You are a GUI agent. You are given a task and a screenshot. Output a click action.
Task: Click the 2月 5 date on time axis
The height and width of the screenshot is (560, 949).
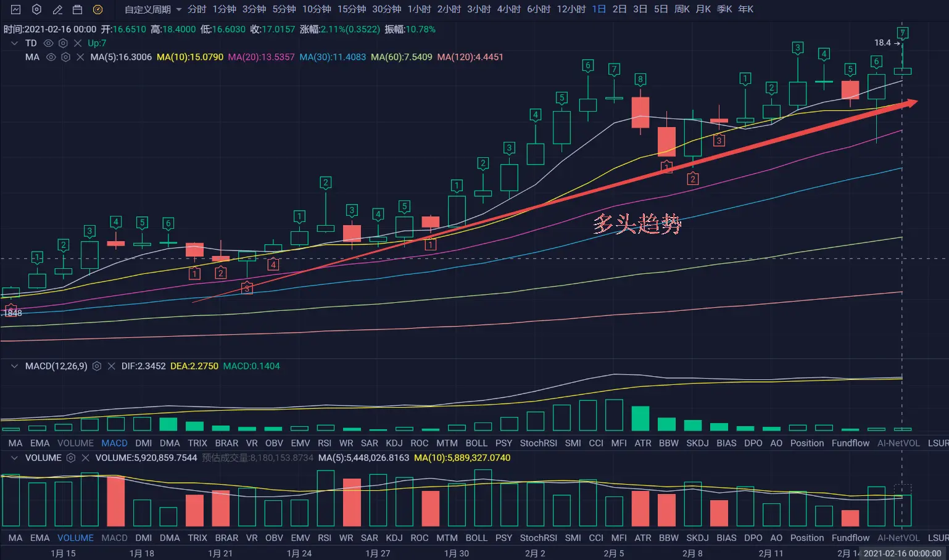(614, 553)
